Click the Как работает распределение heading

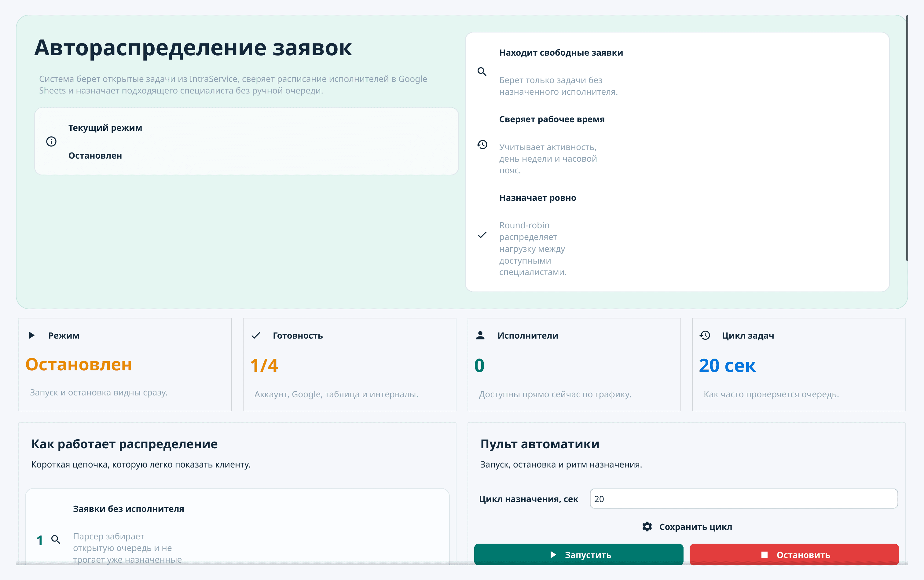coord(124,444)
